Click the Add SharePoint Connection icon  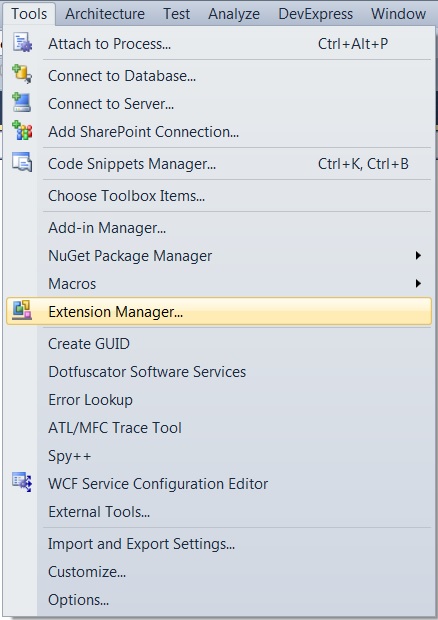point(22,130)
